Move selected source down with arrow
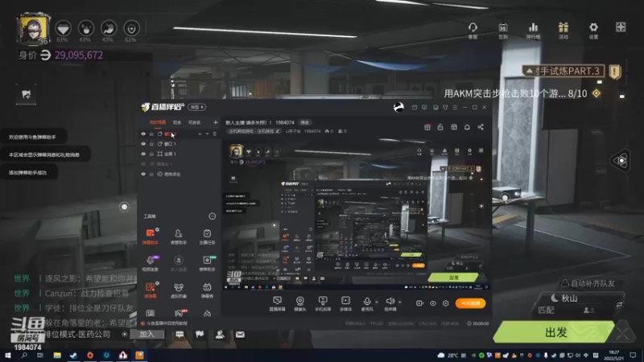This screenshot has width=644, height=362. click(207, 134)
